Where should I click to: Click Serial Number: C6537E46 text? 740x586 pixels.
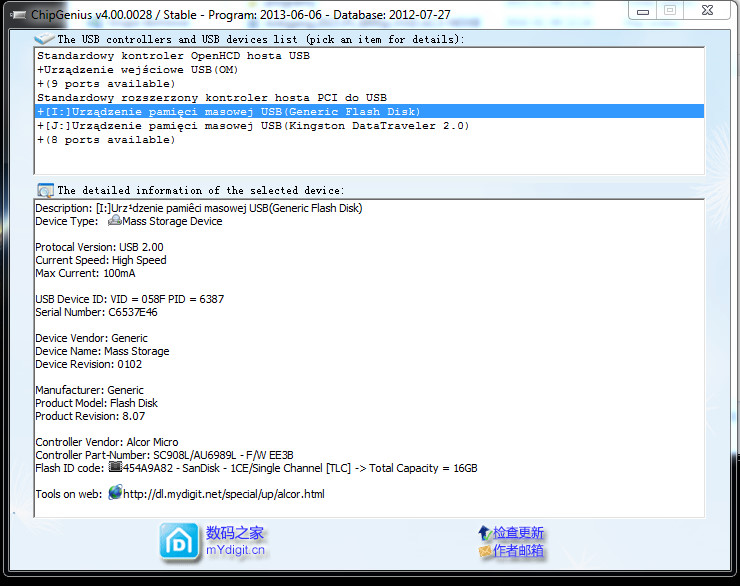(96, 312)
